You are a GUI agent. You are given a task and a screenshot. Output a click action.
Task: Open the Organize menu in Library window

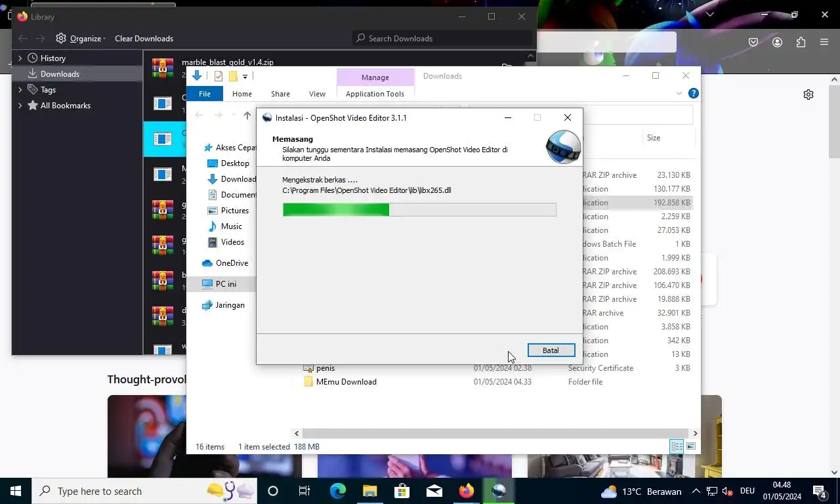pyautogui.click(x=81, y=39)
